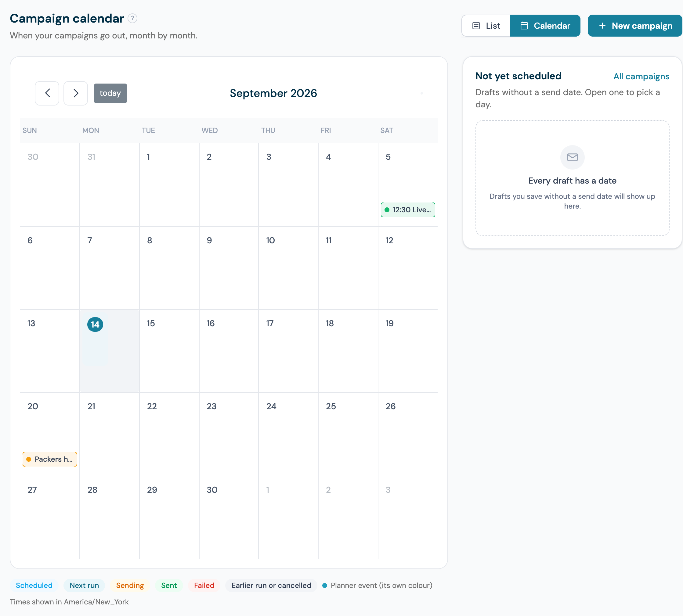Click the Earlier run or cancelled badge

pyautogui.click(x=271, y=586)
